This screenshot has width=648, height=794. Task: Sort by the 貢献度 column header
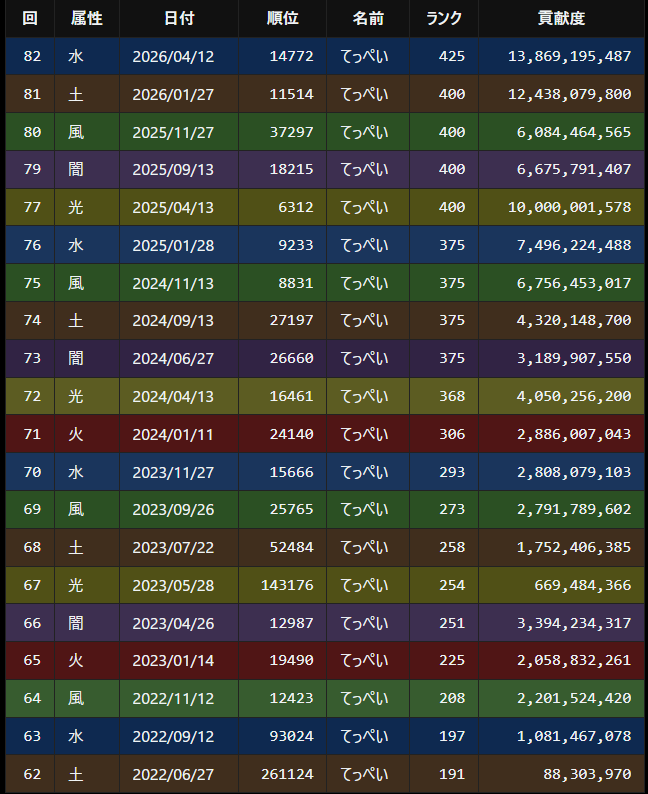click(x=561, y=19)
